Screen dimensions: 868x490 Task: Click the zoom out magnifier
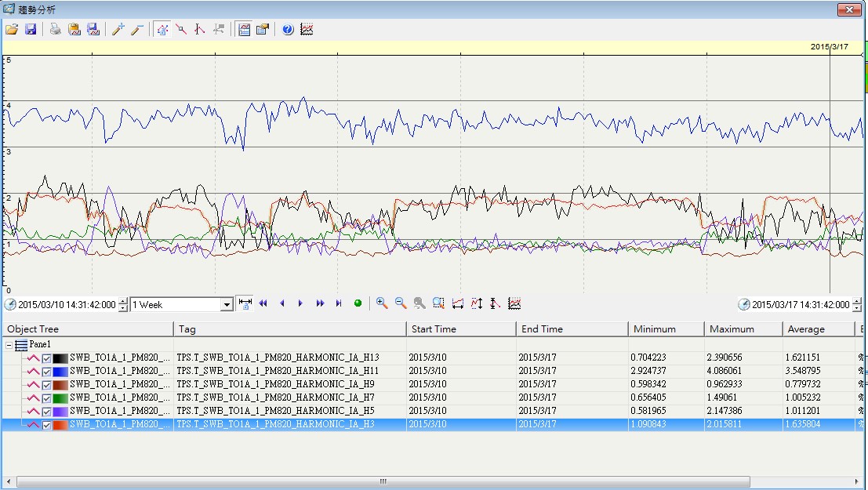tap(401, 303)
